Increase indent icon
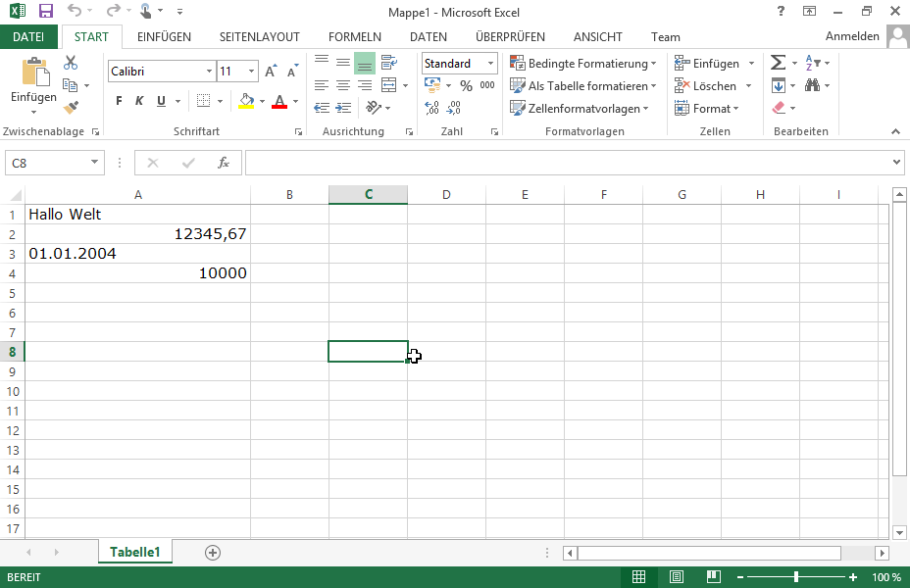The image size is (910, 588). tap(343, 108)
